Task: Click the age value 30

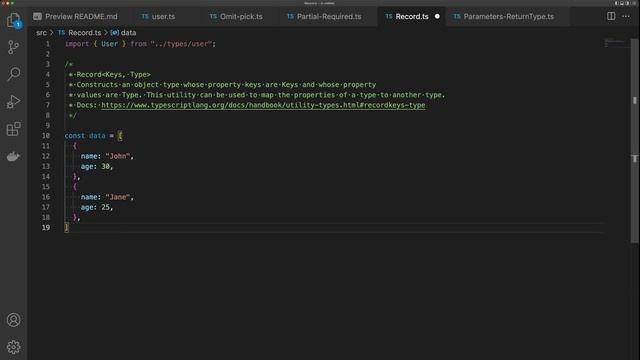Action: [105, 166]
